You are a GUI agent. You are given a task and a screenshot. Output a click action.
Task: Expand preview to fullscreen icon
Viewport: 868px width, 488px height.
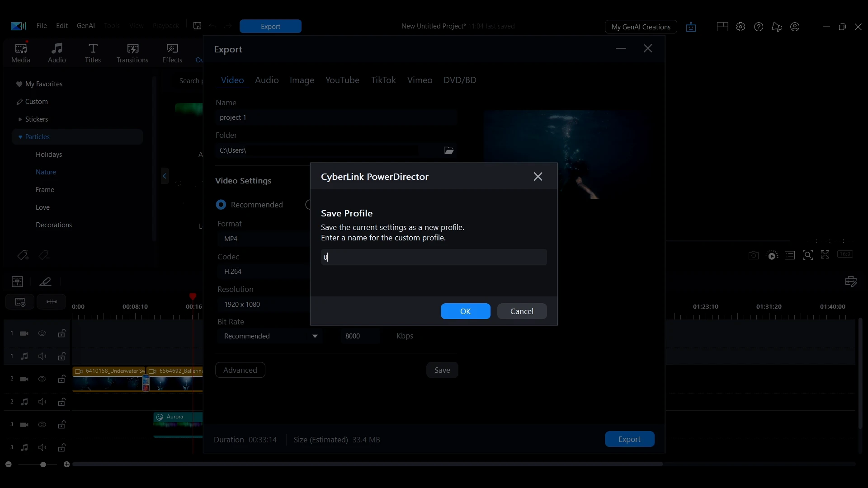pos(825,255)
